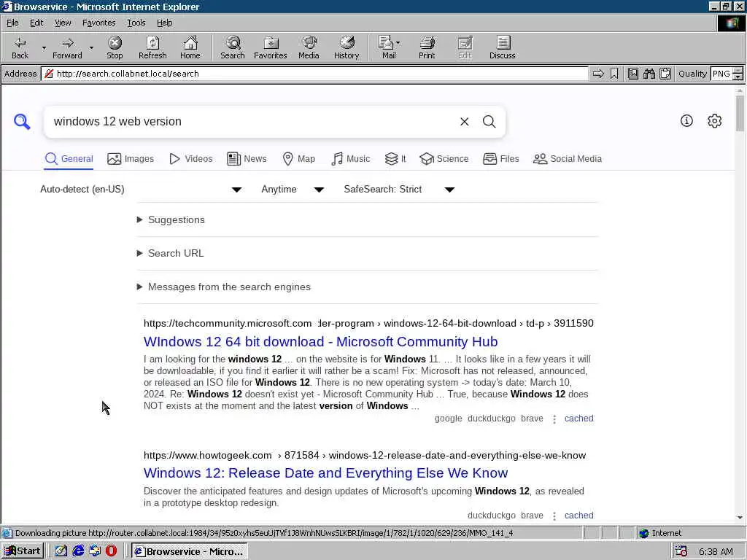
Task: Open the Favorites menu
Action: tap(98, 23)
